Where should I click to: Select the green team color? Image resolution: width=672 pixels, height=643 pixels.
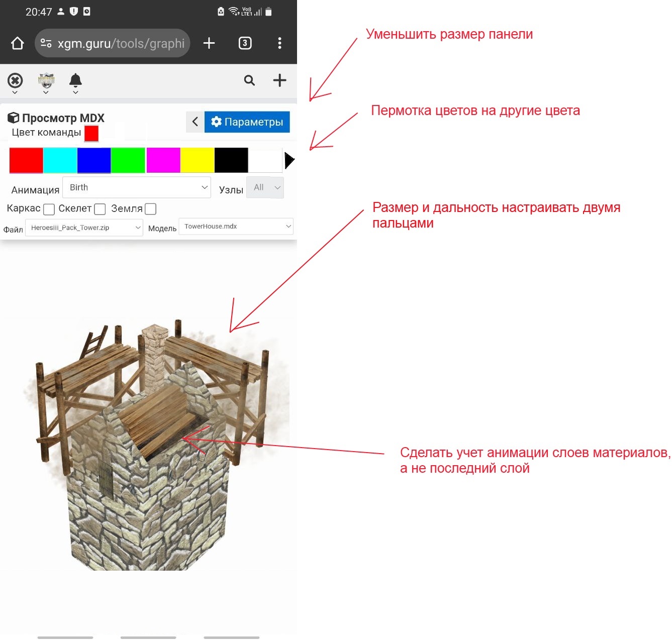(128, 160)
